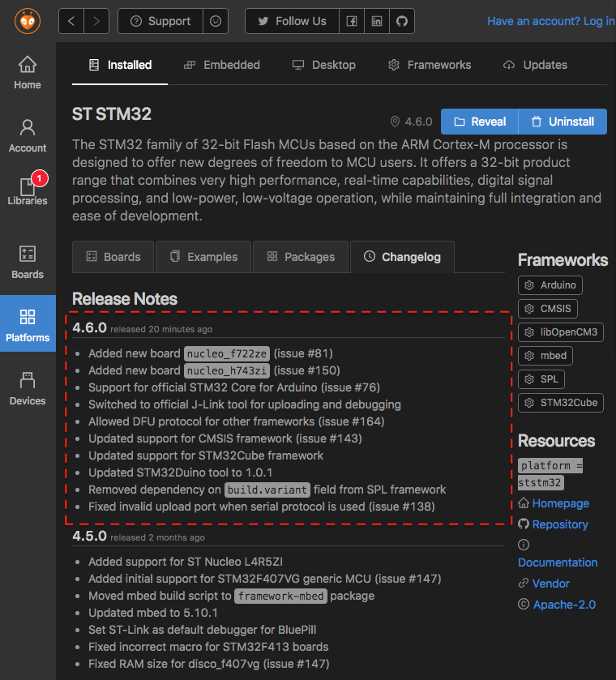
Task: Go forward with the right arrow
Action: 96,21
